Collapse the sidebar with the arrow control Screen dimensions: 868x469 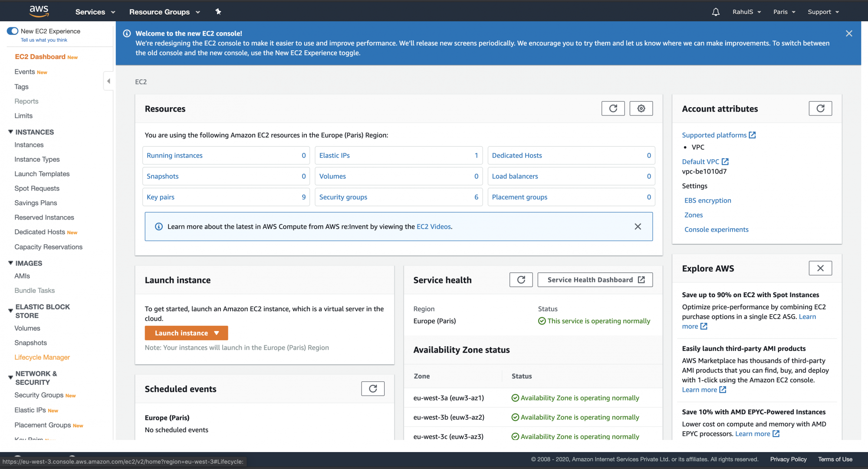tap(108, 81)
